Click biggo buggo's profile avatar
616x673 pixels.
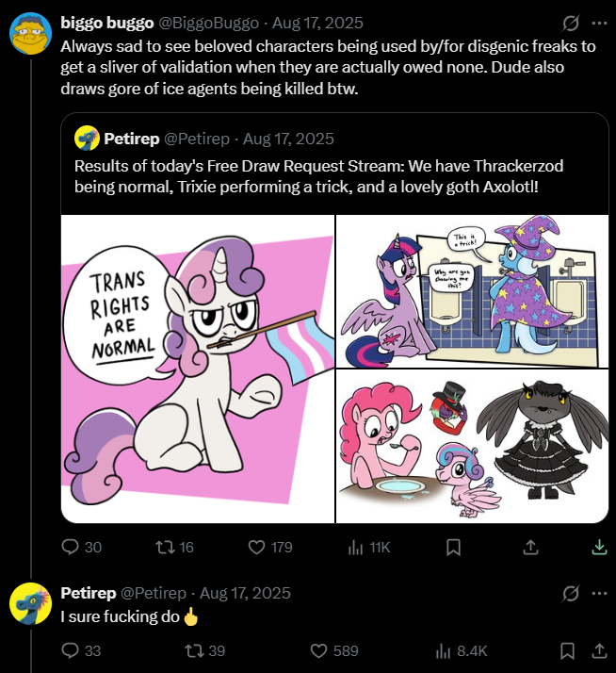click(x=30, y=34)
